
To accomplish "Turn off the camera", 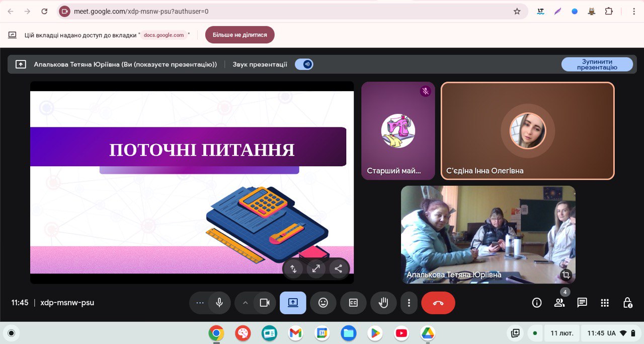I will (x=264, y=303).
